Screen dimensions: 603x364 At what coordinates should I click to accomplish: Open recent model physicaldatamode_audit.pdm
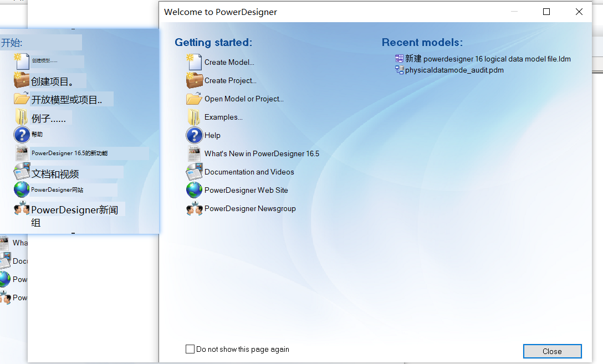(x=454, y=70)
